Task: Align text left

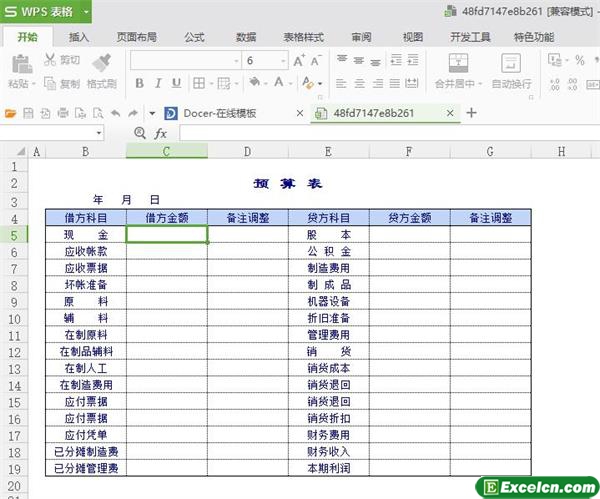Action: (x=341, y=83)
